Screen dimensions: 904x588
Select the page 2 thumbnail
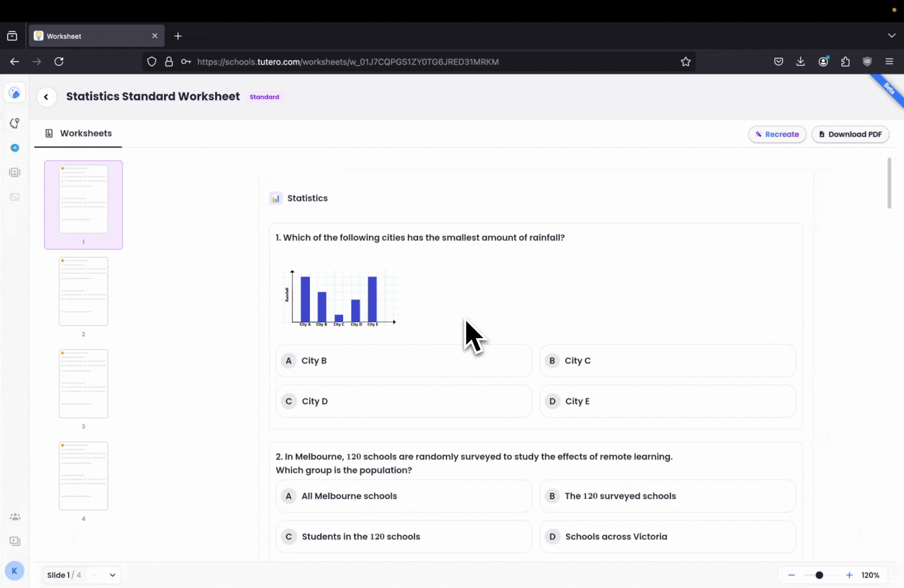pos(83,292)
